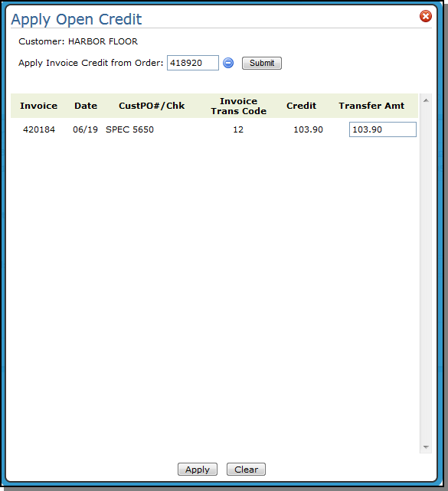448x491 pixels.
Task: Select the Date column header
Action: (86, 106)
